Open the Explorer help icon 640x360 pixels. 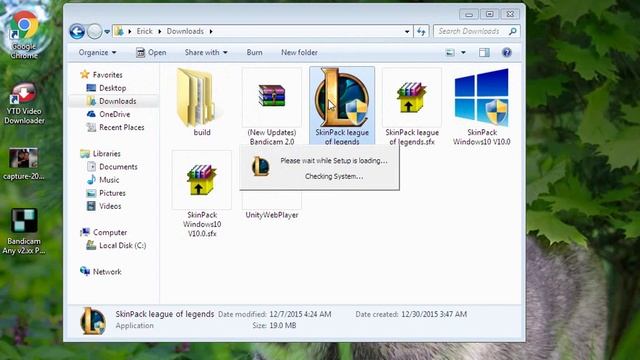(x=507, y=52)
